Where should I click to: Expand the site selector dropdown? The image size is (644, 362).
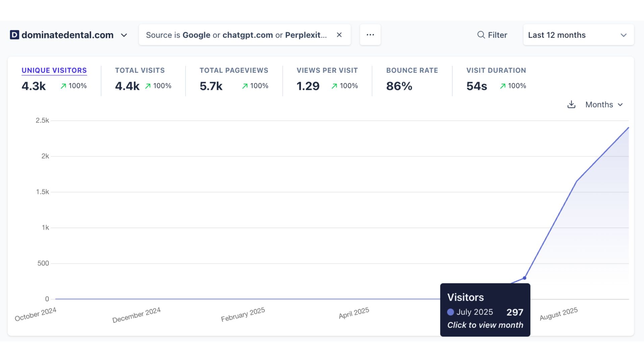point(124,35)
